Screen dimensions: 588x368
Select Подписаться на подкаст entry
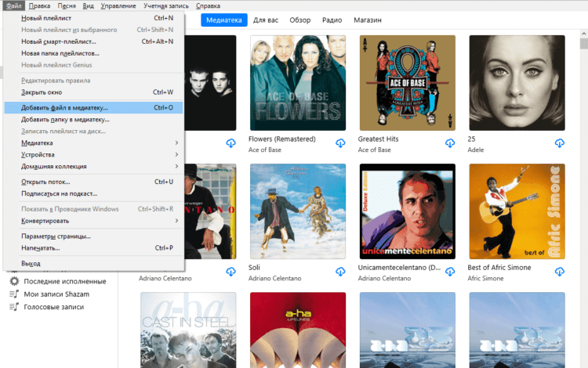[x=93, y=193]
